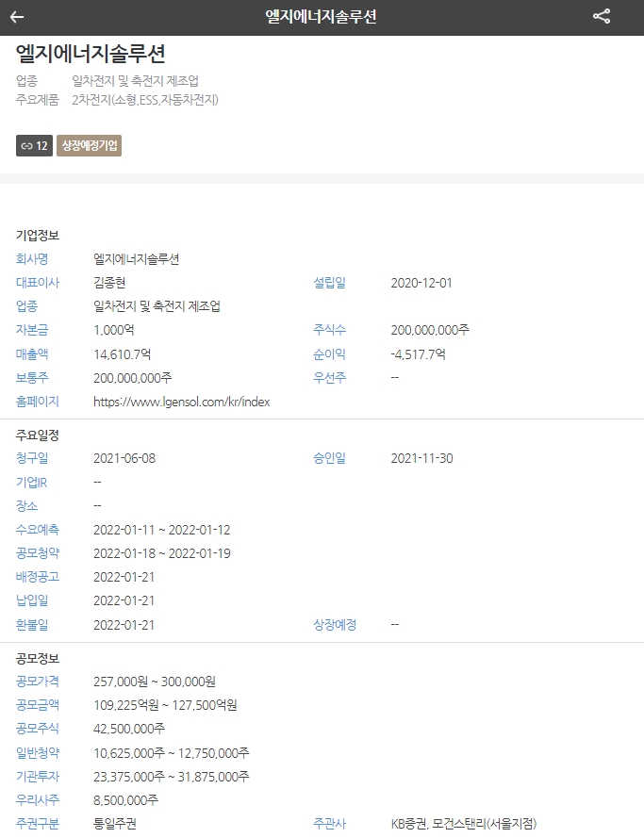Select the 엘지에너지솔루션 page heading

[91, 54]
